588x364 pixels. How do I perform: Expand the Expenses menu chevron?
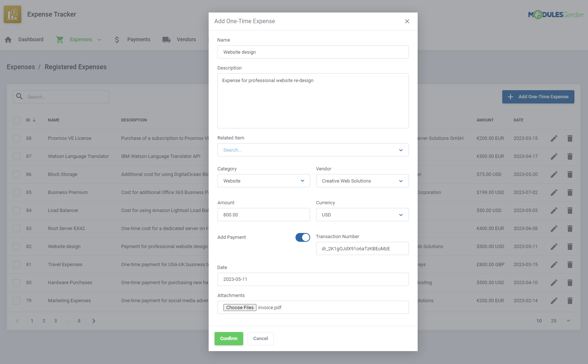(99, 40)
